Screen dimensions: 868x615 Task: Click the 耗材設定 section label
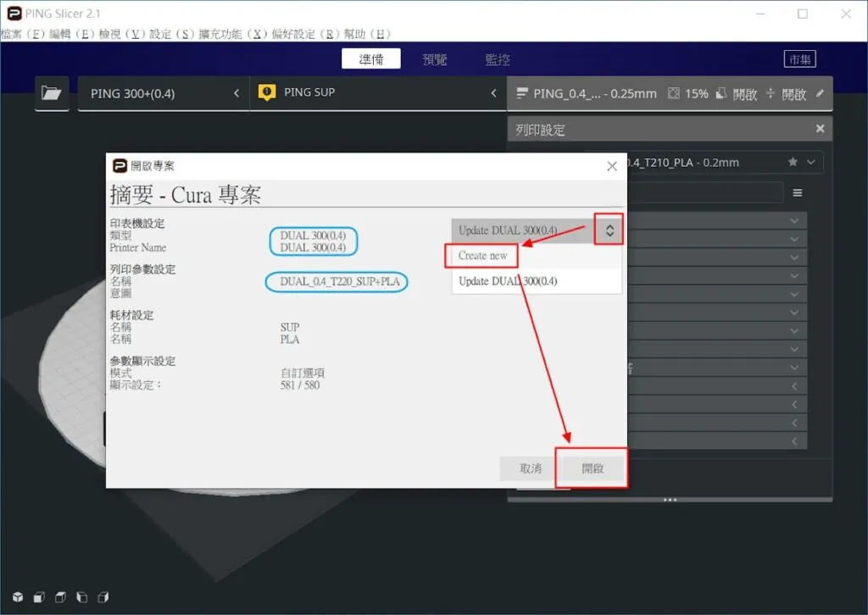pos(131,315)
